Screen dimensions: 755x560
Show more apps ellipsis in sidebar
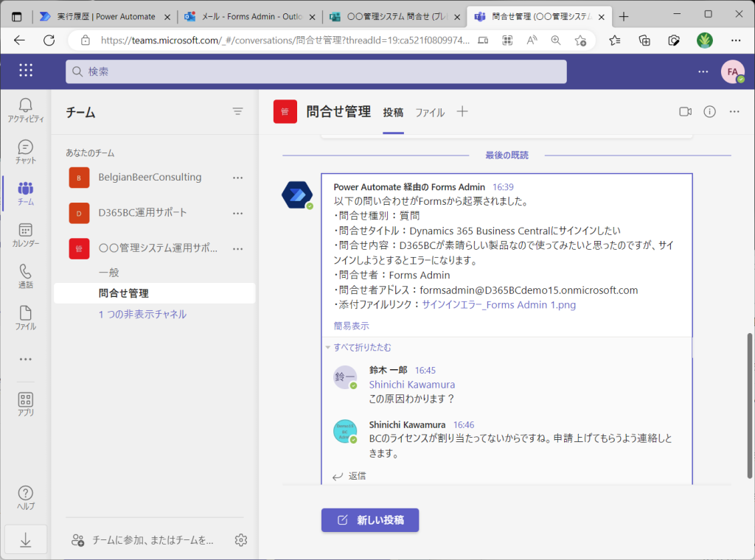(26, 360)
